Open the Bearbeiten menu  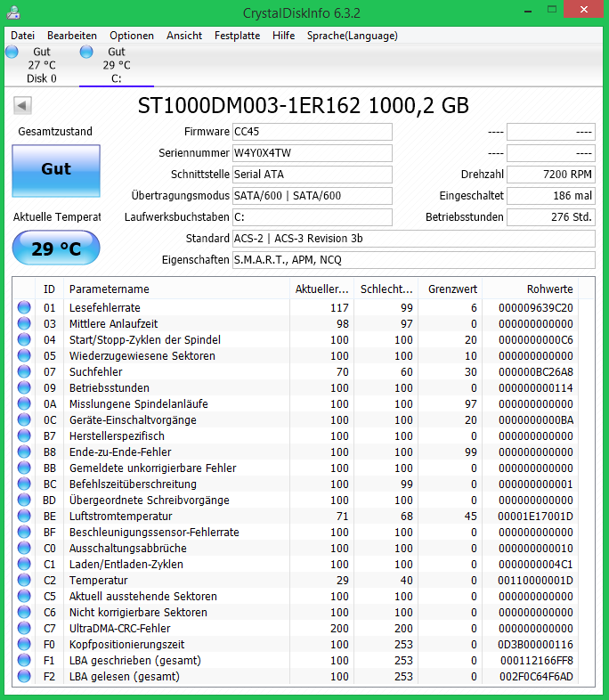(72, 36)
